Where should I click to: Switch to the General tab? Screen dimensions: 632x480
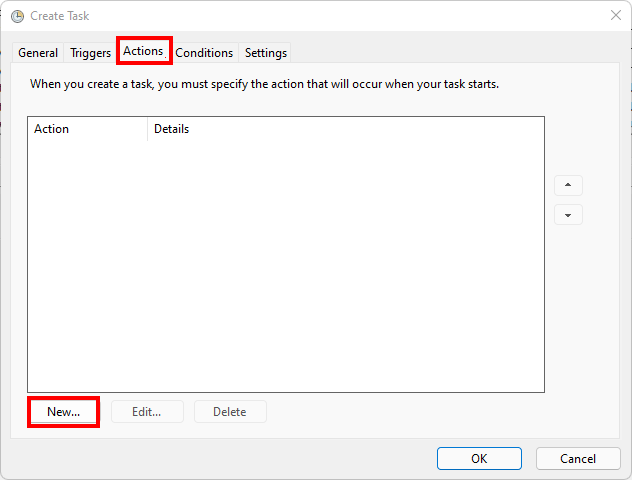[38, 53]
